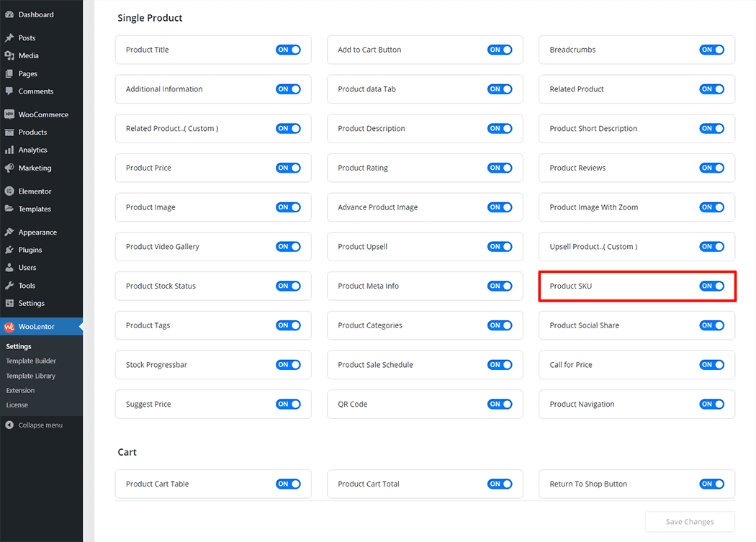Image resolution: width=756 pixels, height=542 pixels.
Task: Open the Template Library submenu item
Action: 31,376
